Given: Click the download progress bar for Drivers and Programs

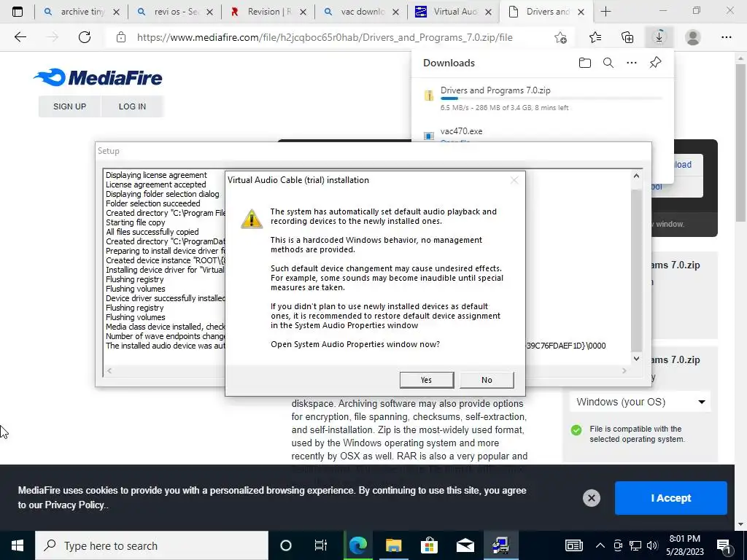Looking at the screenshot, I should coord(551,98).
